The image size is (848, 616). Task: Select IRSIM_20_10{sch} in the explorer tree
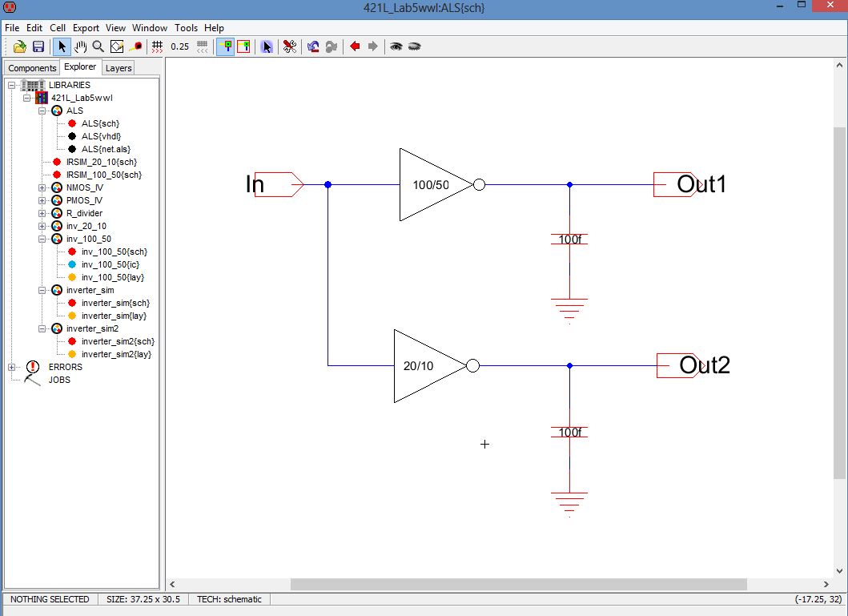pos(101,162)
